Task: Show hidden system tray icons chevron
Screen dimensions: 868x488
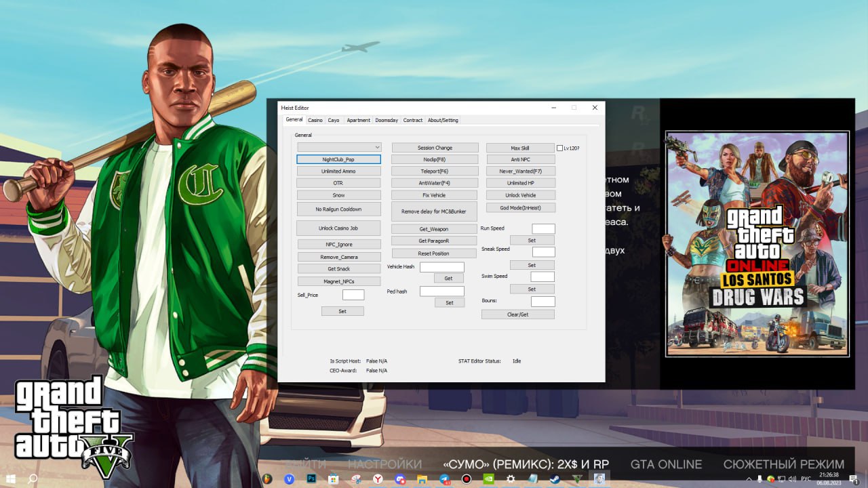Action: tap(749, 479)
